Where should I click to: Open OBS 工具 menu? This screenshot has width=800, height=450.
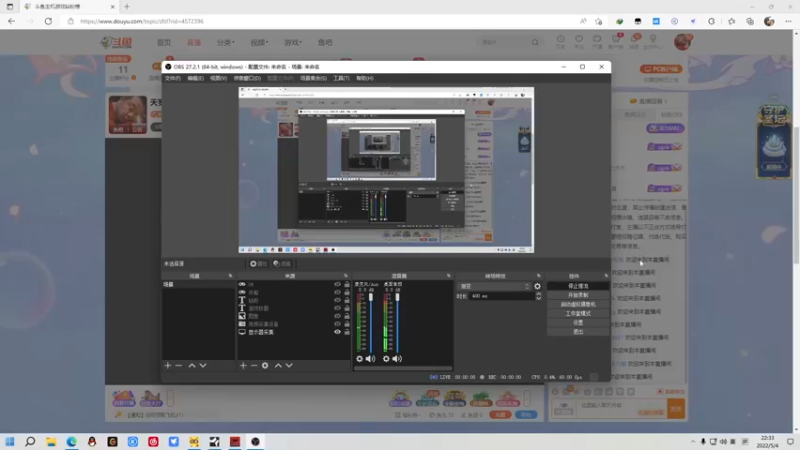[x=341, y=78]
